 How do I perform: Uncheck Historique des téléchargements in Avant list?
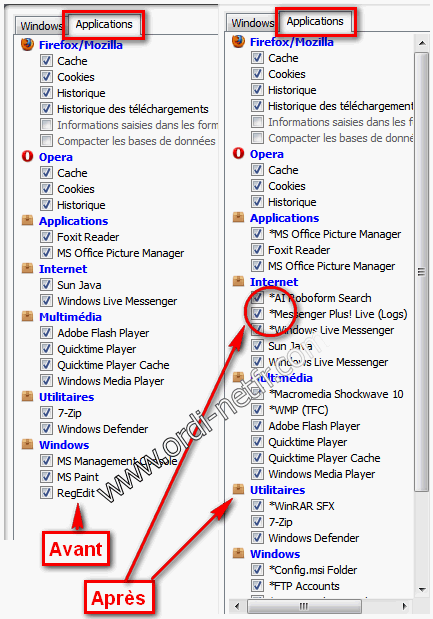[46, 109]
